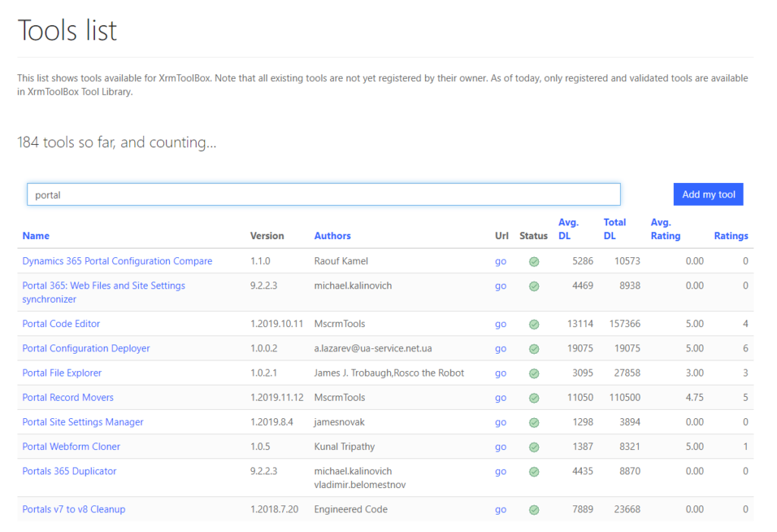Viewport: 777px width, 532px height.
Task: Follow the 'go' link for Dynamics 365 Portal Configuration Compare
Action: pyautogui.click(x=501, y=261)
